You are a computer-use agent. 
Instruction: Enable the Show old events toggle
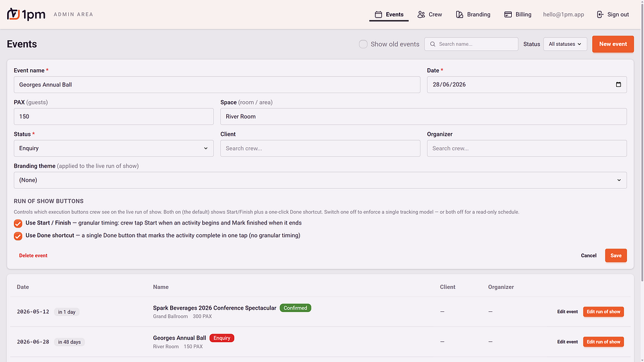(363, 44)
